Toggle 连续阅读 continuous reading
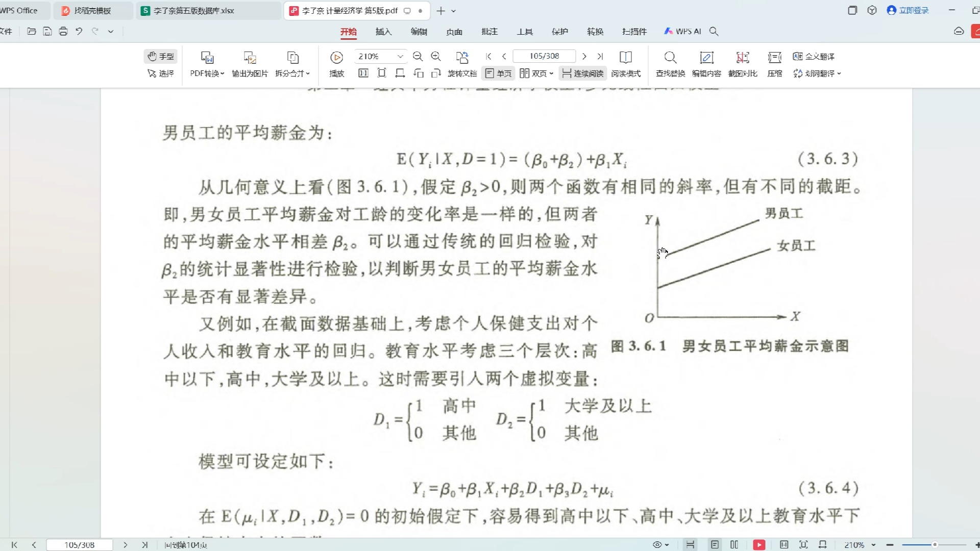This screenshot has height=551, width=980. (583, 73)
